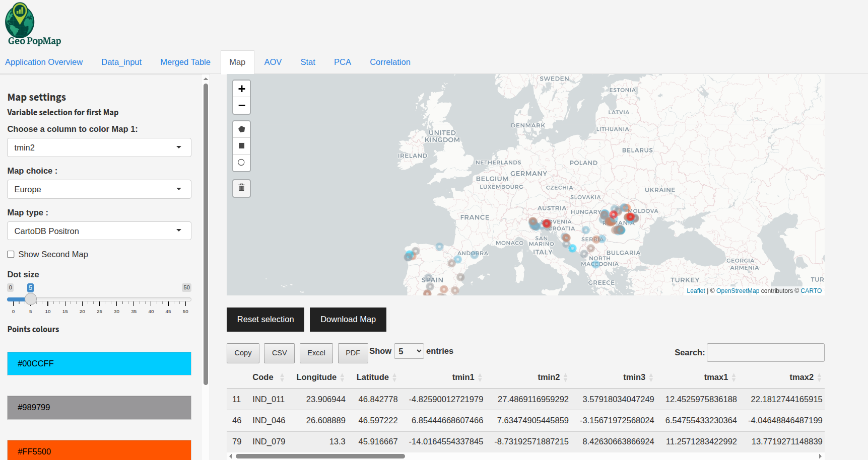Open the Merged Table tab
Image resolution: width=868 pixels, height=460 pixels.
tap(185, 62)
